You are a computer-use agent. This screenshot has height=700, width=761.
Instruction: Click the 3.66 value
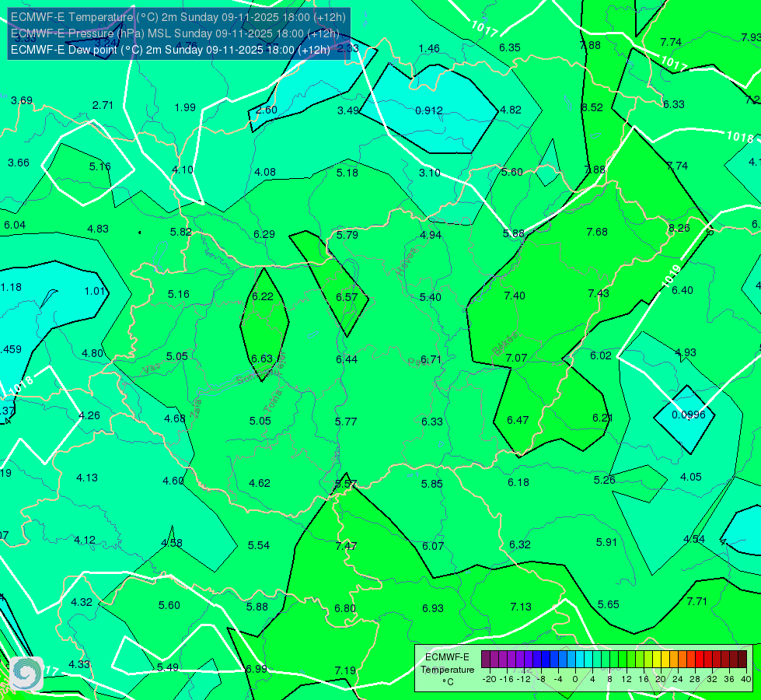[19, 163]
